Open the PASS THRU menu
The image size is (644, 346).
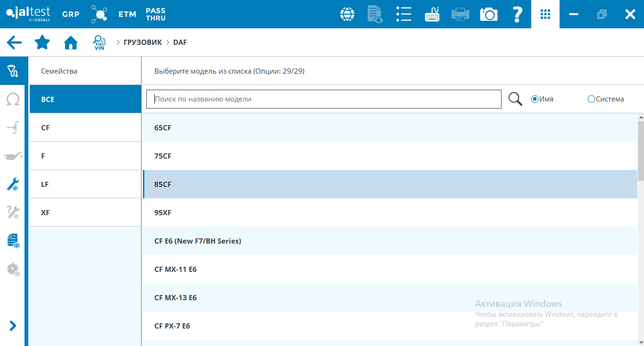(156, 14)
